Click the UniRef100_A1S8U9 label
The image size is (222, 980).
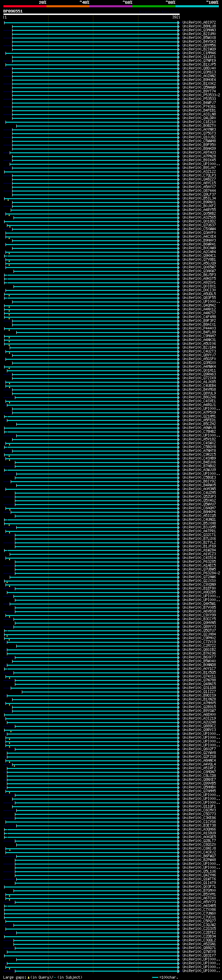pyautogui.click(x=199, y=833)
